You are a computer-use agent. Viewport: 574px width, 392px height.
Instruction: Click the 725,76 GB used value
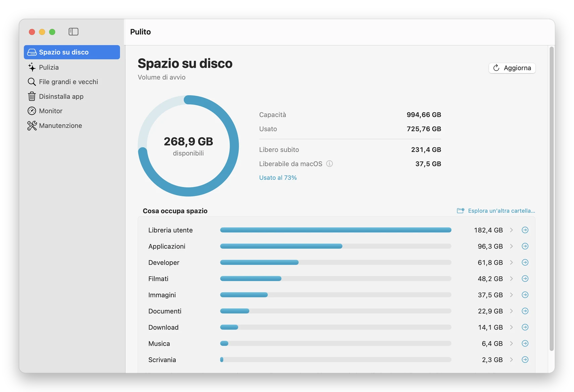point(424,129)
